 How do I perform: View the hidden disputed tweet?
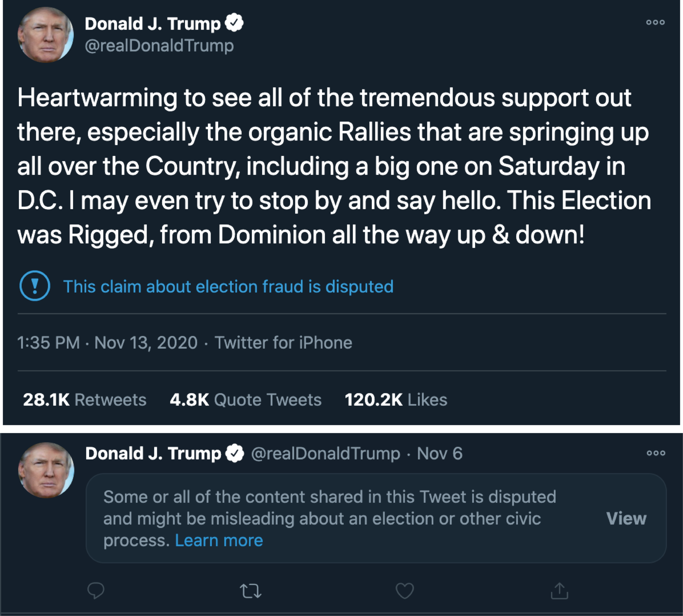coord(626,518)
